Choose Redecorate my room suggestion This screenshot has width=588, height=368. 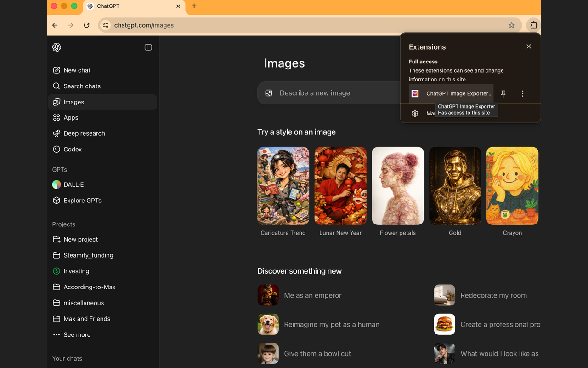pyautogui.click(x=481, y=295)
